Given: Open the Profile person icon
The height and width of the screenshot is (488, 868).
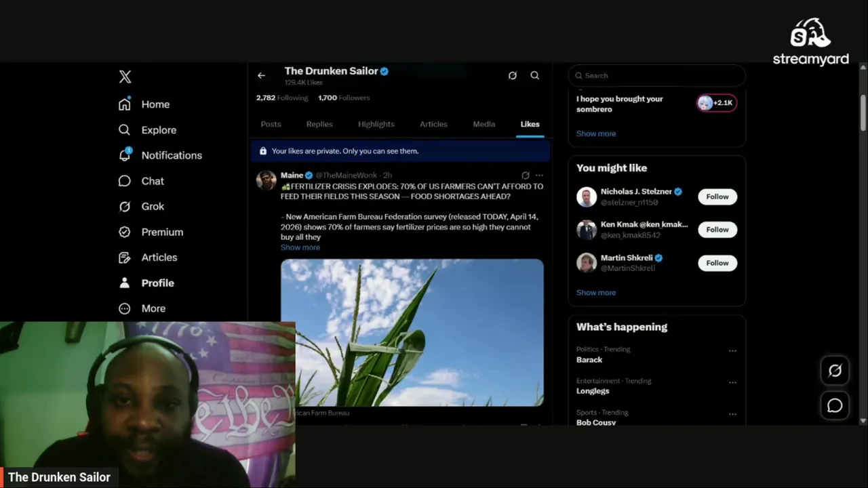Looking at the screenshot, I should [x=124, y=283].
